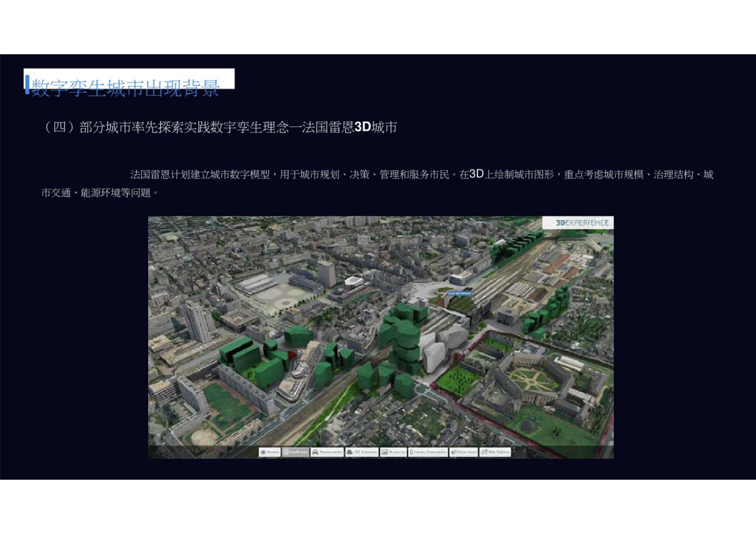Open the Resources chart button

(x=393, y=452)
